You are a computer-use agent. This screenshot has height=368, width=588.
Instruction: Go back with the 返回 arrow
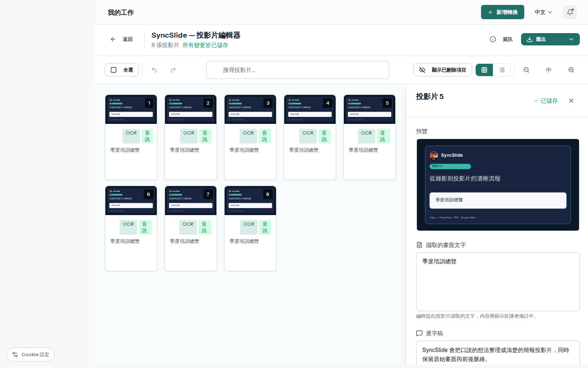[x=122, y=39]
